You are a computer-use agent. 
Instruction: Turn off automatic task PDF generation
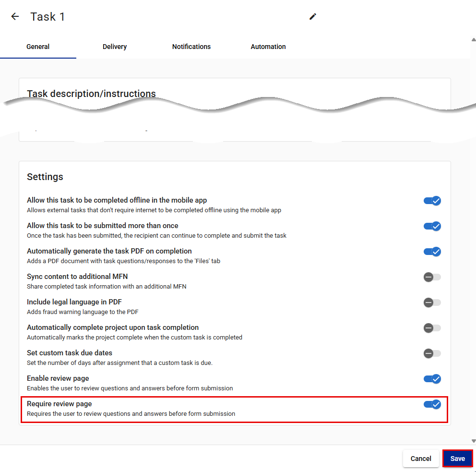tap(432, 252)
